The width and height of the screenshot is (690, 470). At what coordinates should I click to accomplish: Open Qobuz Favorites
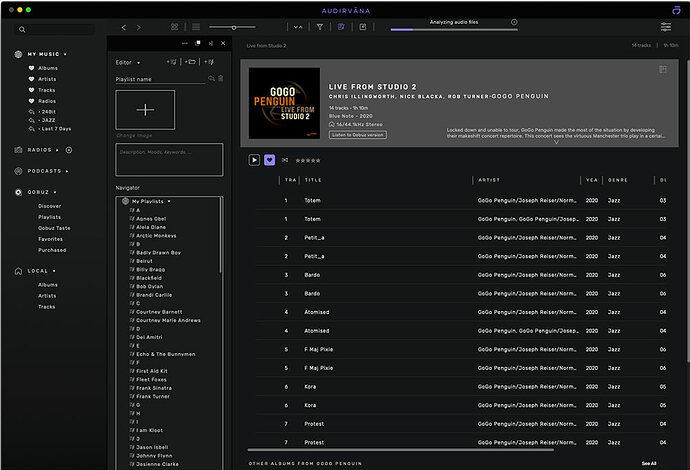click(50, 239)
